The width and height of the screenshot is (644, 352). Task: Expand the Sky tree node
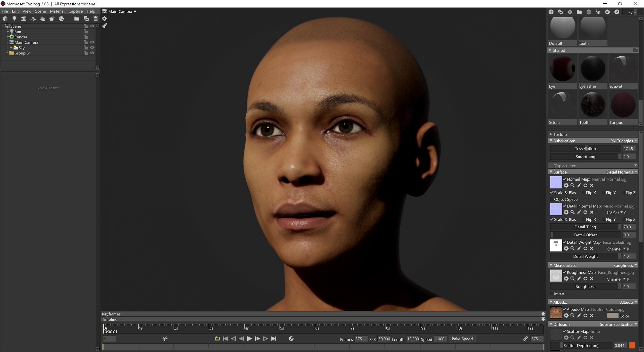11,48
